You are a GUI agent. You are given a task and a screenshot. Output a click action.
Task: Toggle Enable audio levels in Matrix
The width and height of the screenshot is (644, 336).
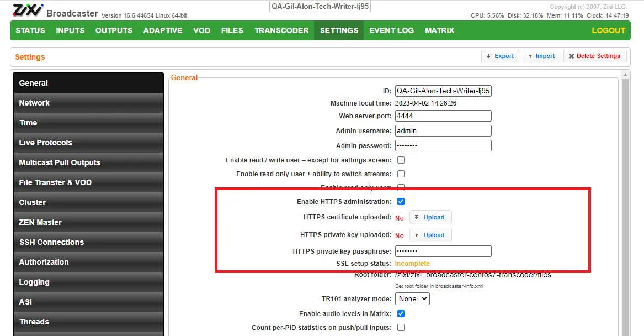click(x=401, y=314)
